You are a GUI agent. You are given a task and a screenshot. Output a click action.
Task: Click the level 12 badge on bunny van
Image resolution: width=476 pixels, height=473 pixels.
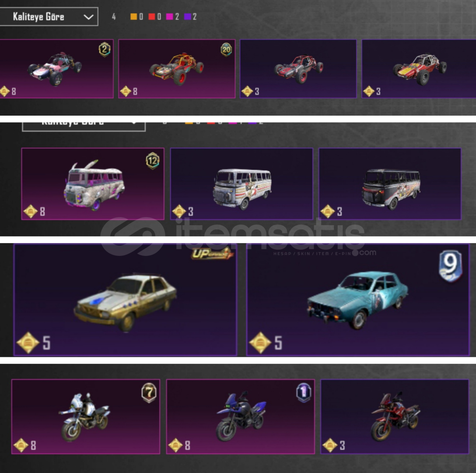(x=152, y=160)
